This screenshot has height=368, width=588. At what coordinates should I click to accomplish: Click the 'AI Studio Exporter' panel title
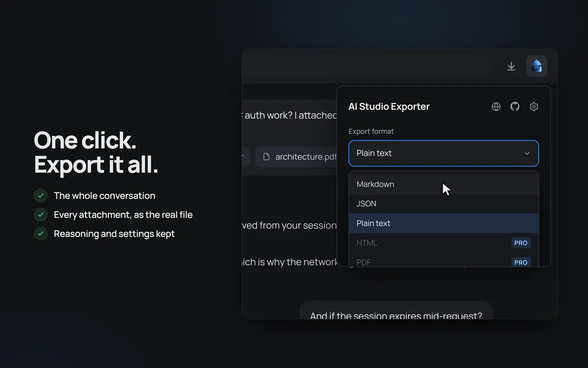point(389,107)
